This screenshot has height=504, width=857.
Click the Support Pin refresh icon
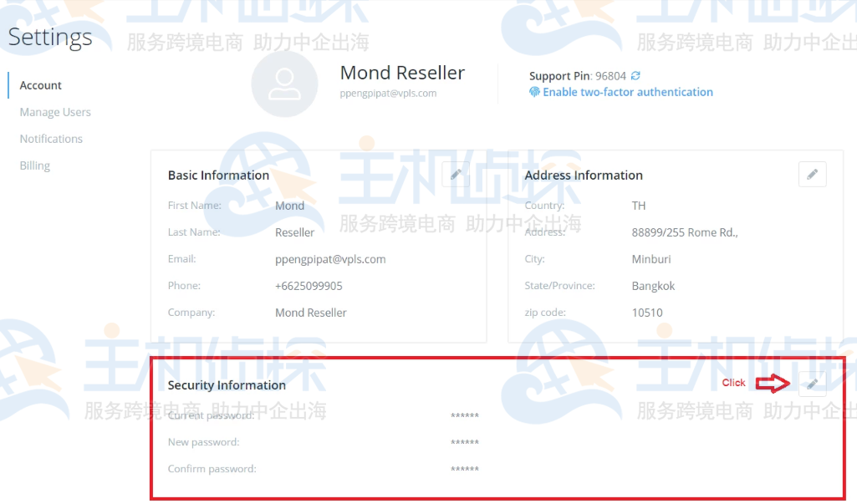click(x=634, y=74)
